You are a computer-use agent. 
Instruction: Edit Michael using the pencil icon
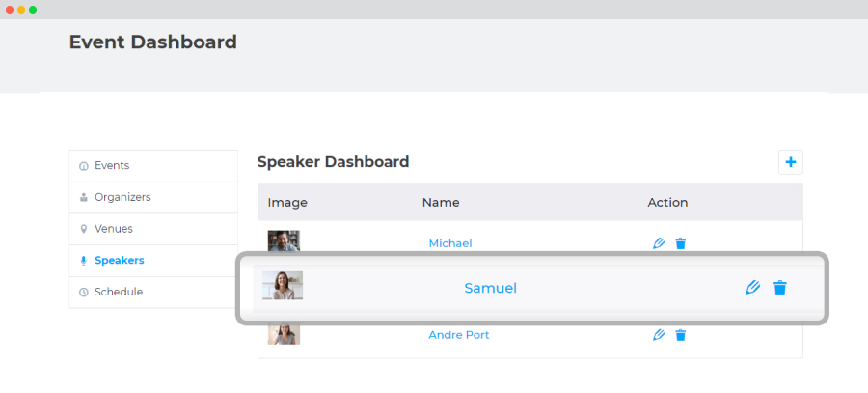click(658, 243)
